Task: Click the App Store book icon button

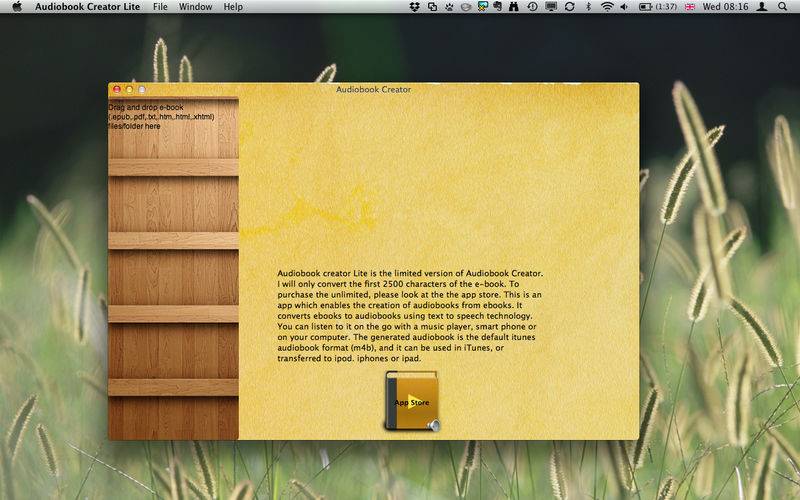Action: [412, 401]
